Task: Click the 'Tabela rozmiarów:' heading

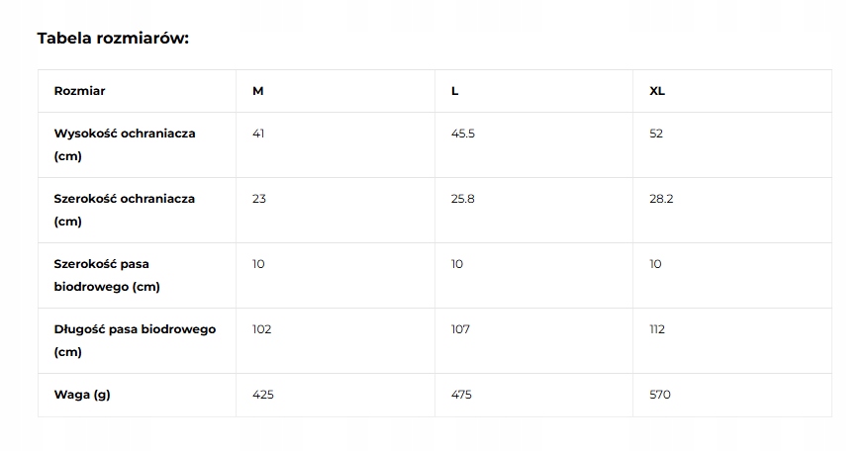Action: pos(113,39)
